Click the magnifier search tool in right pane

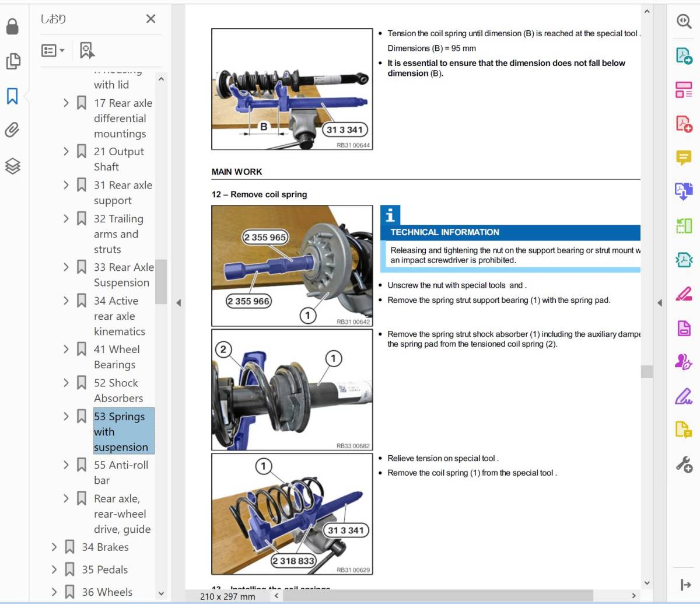tap(684, 22)
